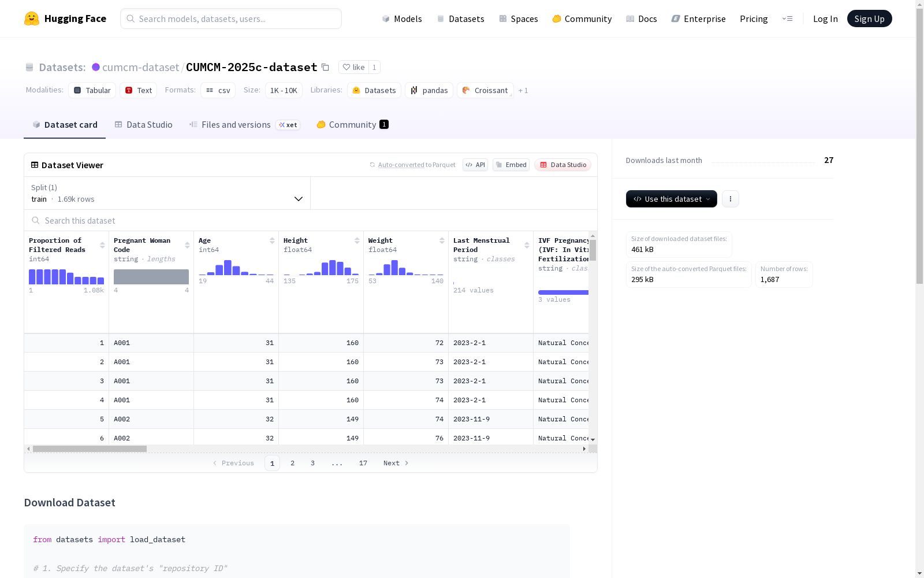Screen dimensions: 924x578
Task: Open the cumcm-dataset organization link
Action: tap(140, 67)
